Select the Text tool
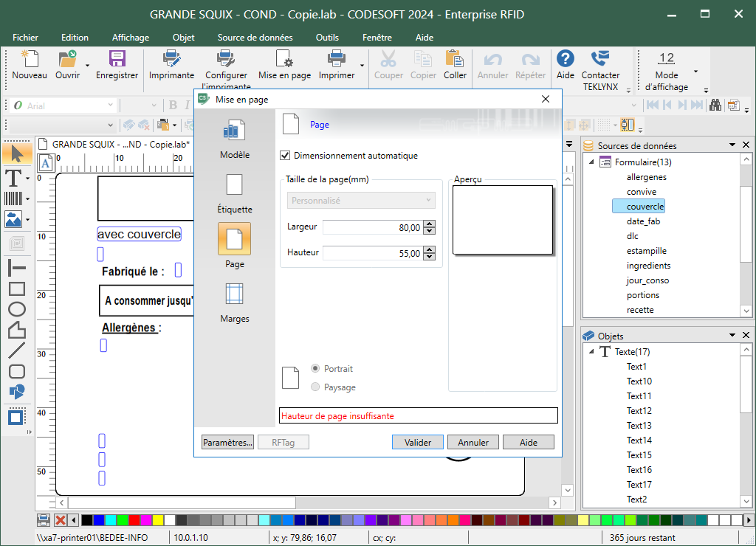The image size is (756, 546). [13, 177]
